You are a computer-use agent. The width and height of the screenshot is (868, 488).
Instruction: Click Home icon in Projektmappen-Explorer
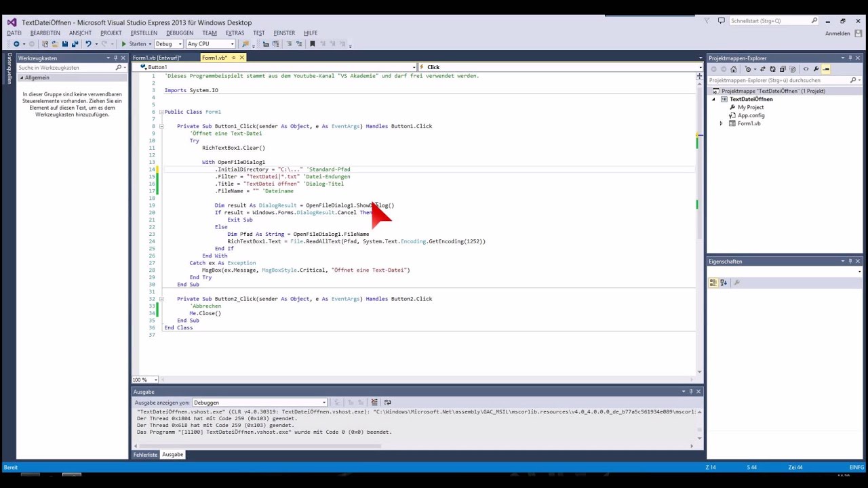(734, 69)
